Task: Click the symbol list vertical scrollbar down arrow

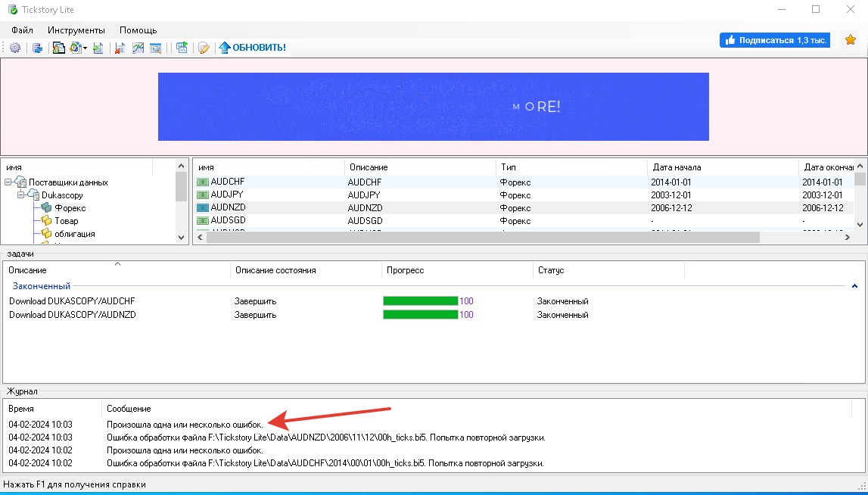Action: [860, 224]
